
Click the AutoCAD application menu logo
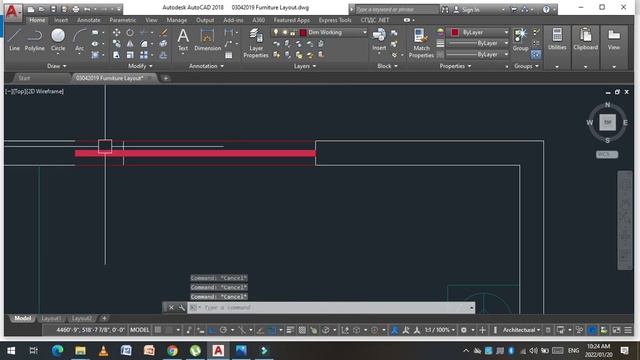point(12,11)
